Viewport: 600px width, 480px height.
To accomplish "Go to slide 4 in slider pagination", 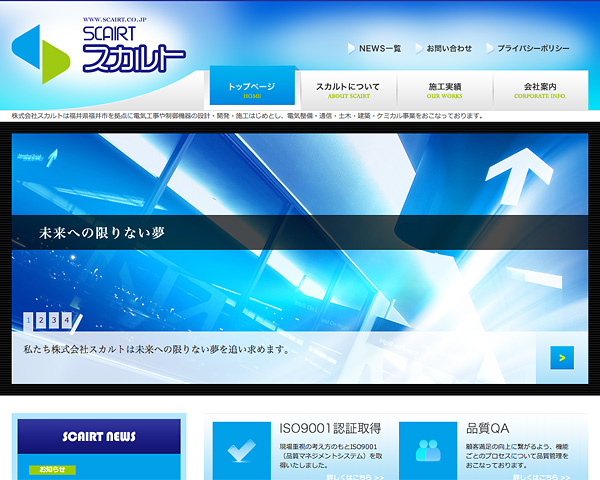I will tap(67, 320).
